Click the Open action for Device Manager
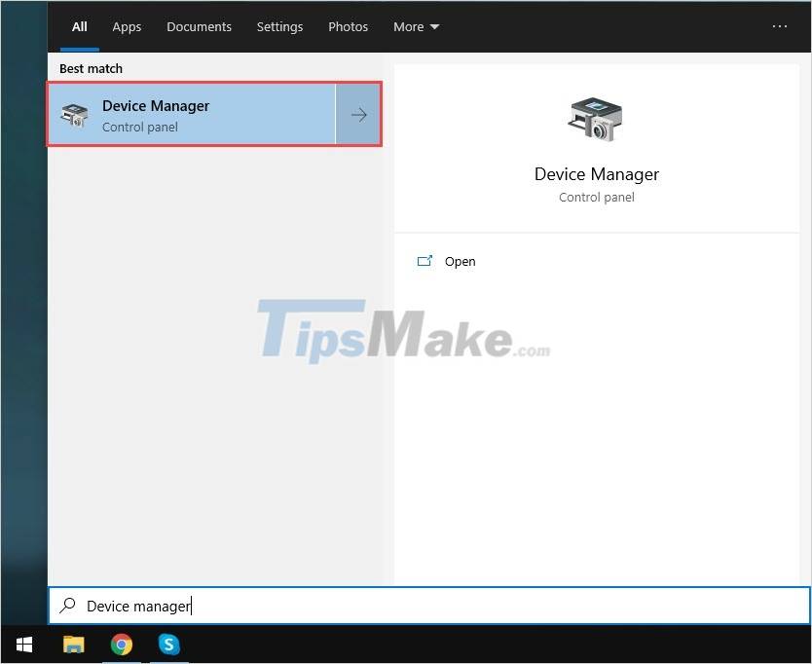Viewport: 812px width, 664px height. coord(460,261)
